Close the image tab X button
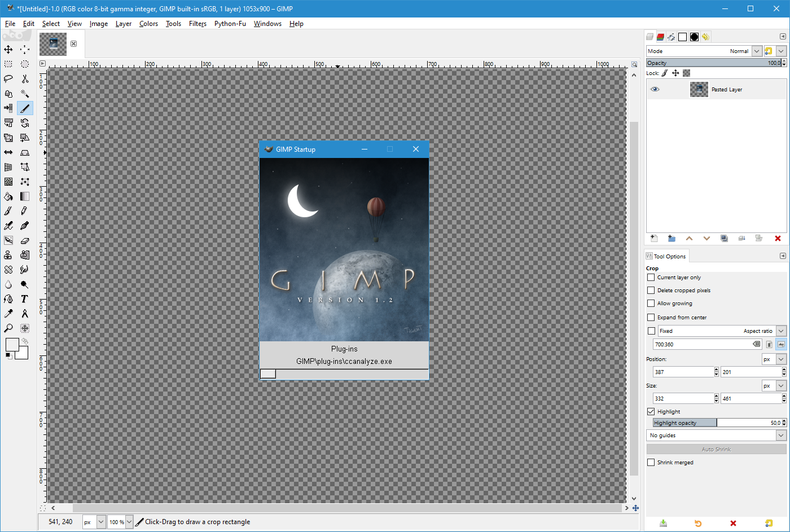Screen dimensions: 790x532 click(73, 43)
